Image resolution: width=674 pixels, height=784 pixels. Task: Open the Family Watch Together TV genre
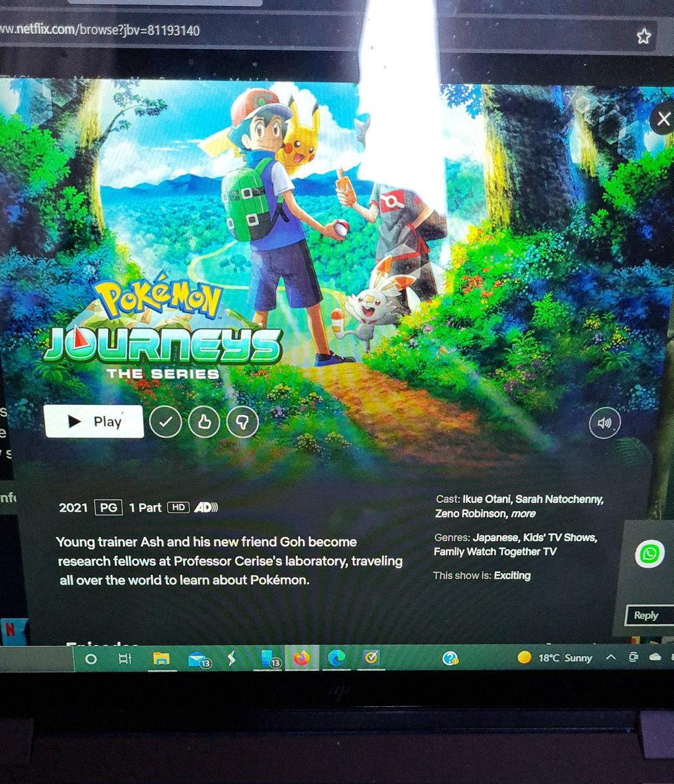495,552
